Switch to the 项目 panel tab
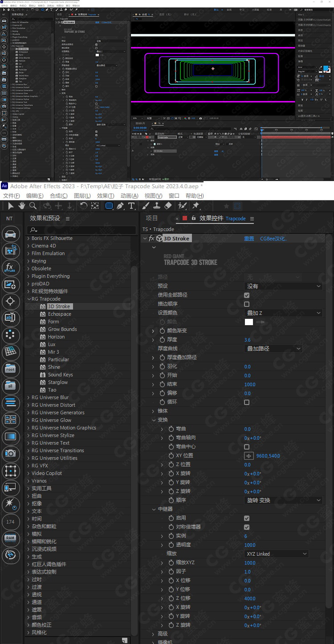The width and height of the screenshot is (334, 644). (x=152, y=218)
